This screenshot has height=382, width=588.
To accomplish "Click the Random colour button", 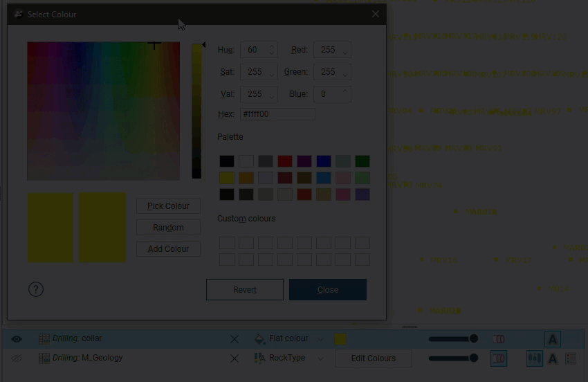I will click(168, 228).
